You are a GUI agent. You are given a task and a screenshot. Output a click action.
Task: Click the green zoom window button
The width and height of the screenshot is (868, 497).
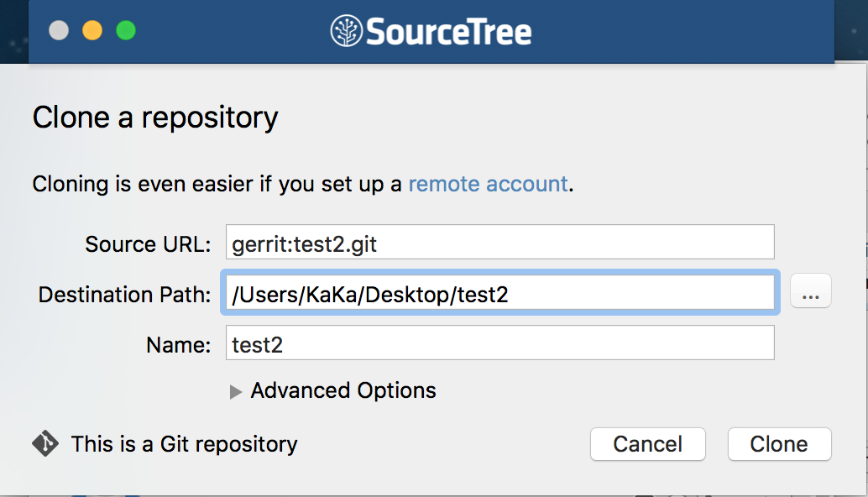pyautogui.click(x=126, y=30)
